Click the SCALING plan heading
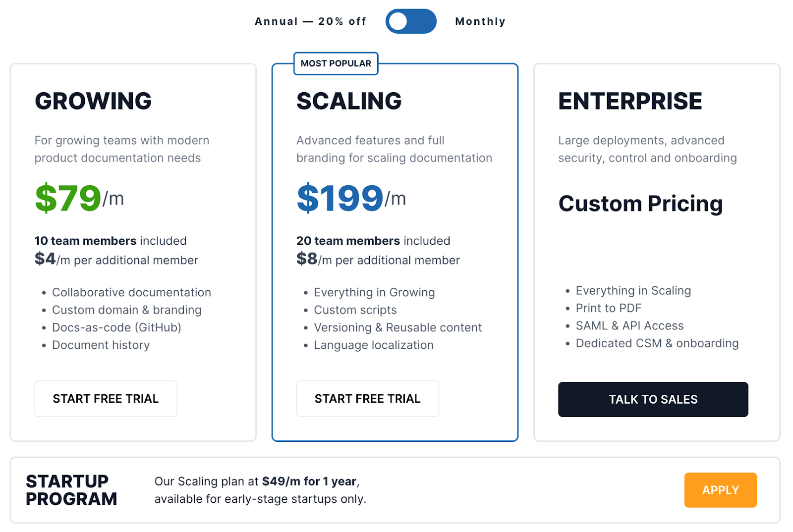The image size is (793, 532). pyautogui.click(x=349, y=101)
